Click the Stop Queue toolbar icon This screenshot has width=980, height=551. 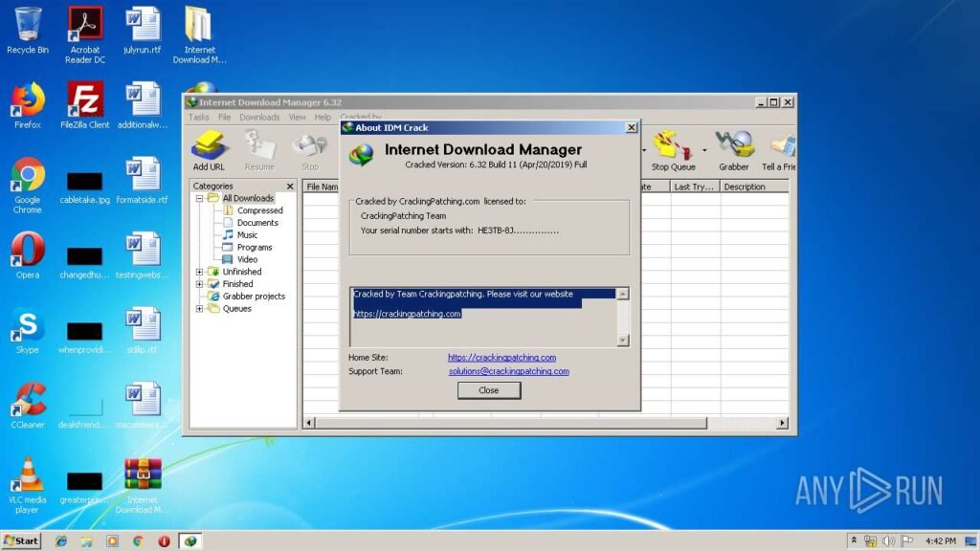(x=673, y=150)
